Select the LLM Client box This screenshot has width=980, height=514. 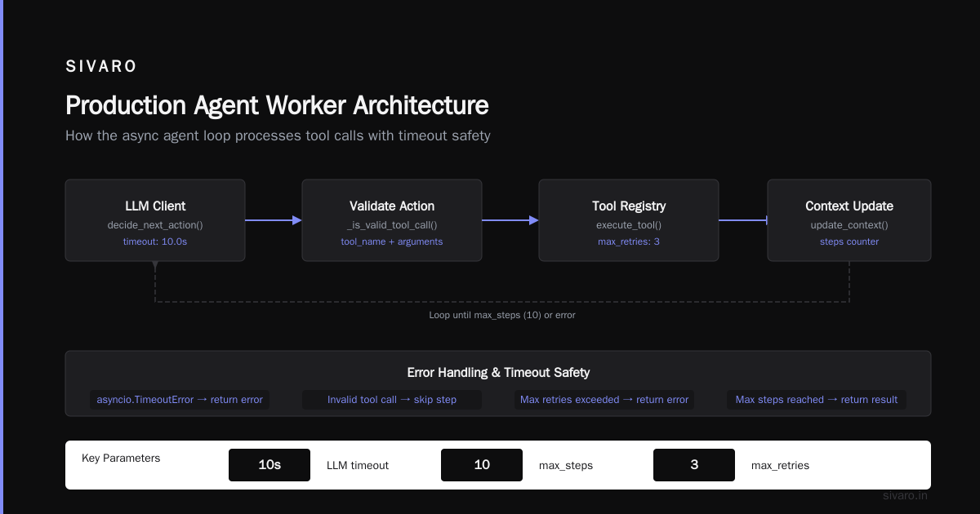point(155,220)
